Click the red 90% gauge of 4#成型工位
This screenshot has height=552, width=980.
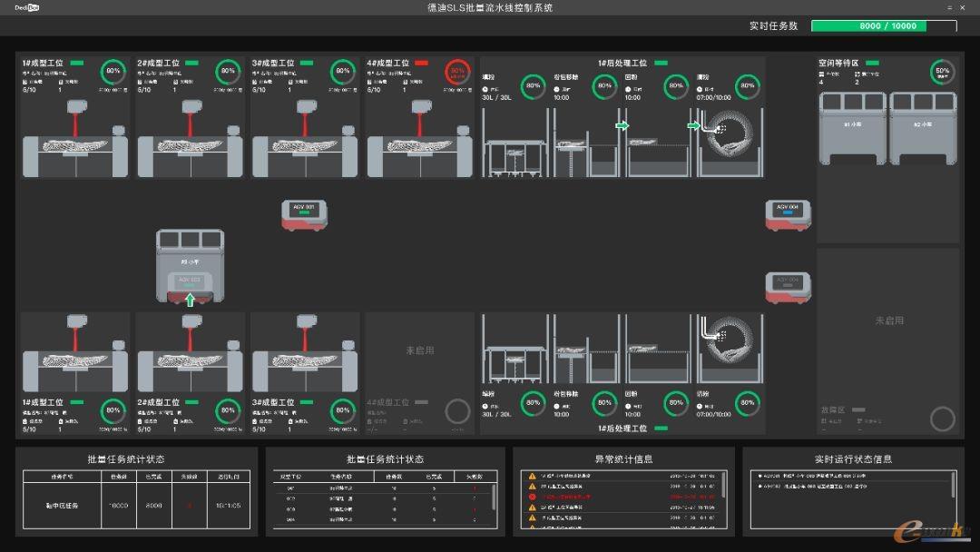pos(457,71)
